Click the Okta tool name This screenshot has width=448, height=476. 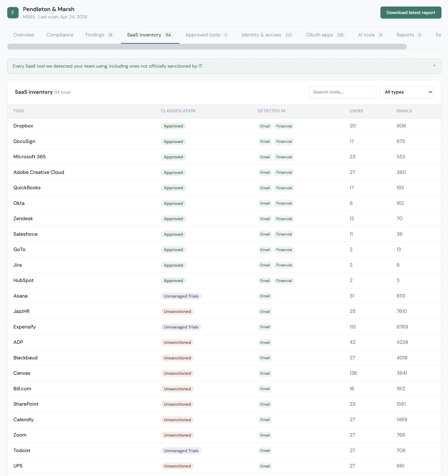19,203
